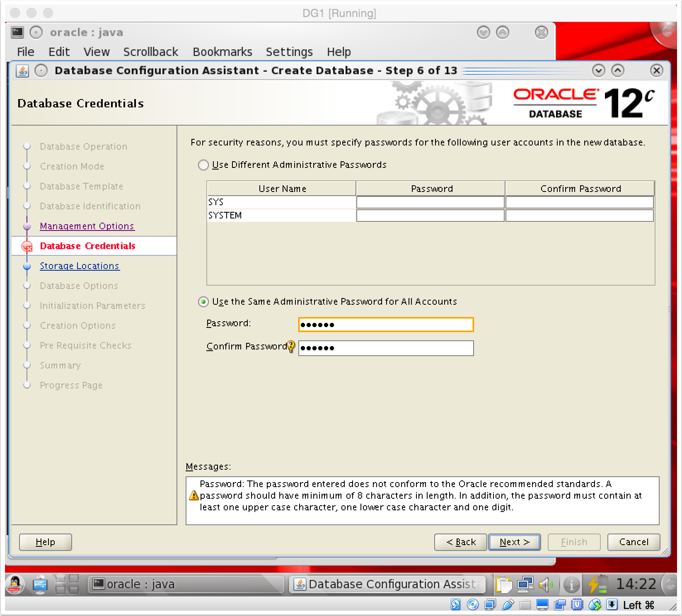682x616 pixels.
Task: Click the Database Credentials step marker icon
Action: [x=27, y=246]
